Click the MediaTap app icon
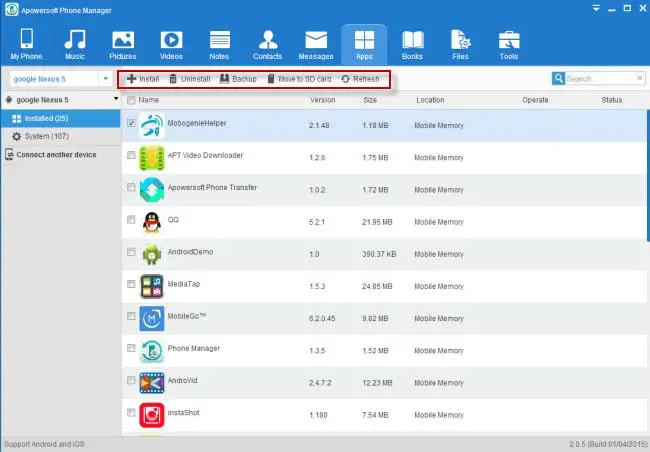The image size is (650, 452). (152, 287)
